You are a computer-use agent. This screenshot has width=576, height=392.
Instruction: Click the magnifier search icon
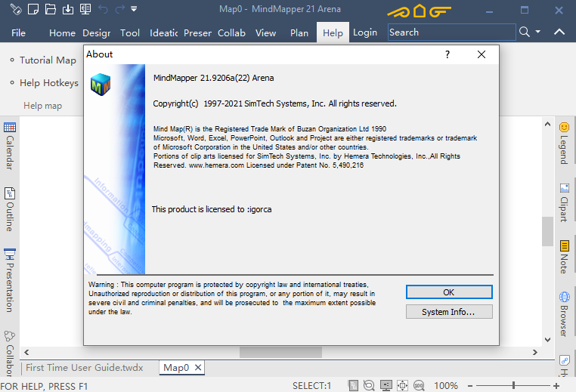click(x=524, y=32)
